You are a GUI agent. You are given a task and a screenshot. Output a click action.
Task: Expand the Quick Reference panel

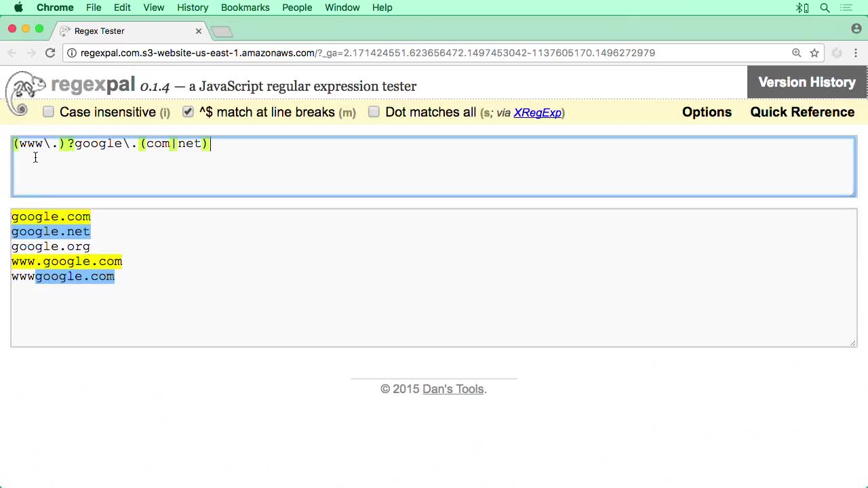tap(802, 112)
